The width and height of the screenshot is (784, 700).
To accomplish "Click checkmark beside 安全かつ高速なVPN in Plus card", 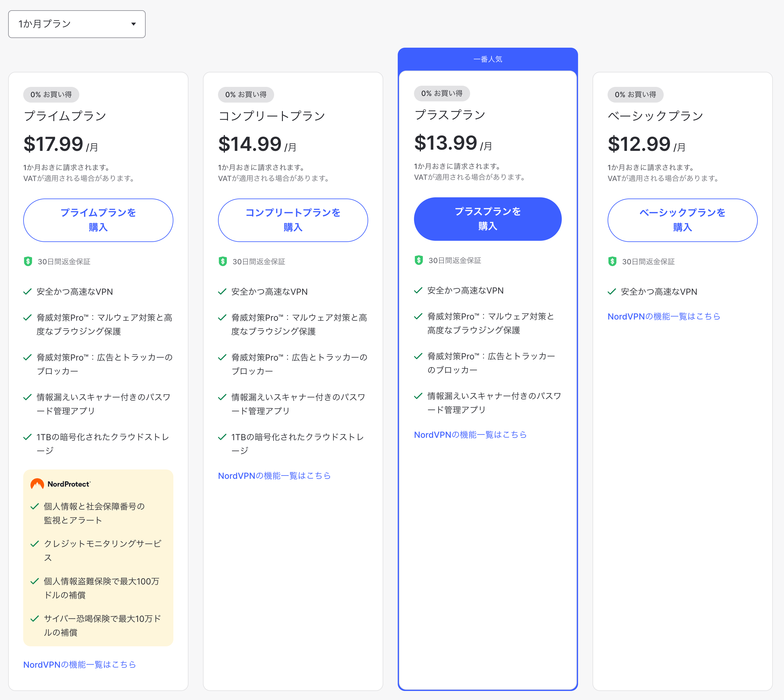I will (x=418, y=290).
